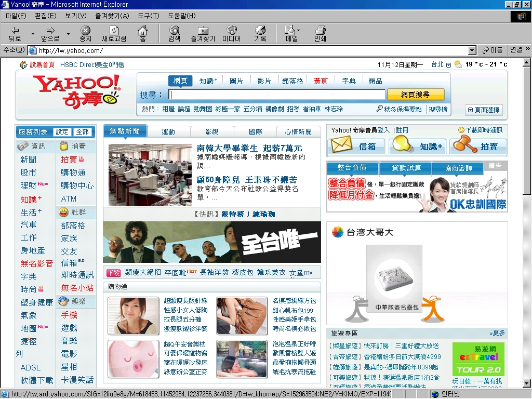
Task: Open the 도움말(H) menu
Action: point(181,16)
